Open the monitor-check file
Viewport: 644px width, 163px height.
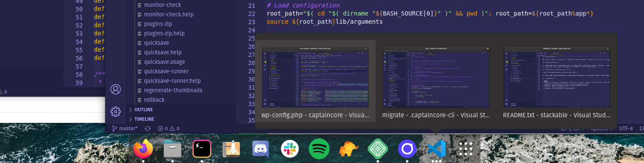click(x=163, y=5)
